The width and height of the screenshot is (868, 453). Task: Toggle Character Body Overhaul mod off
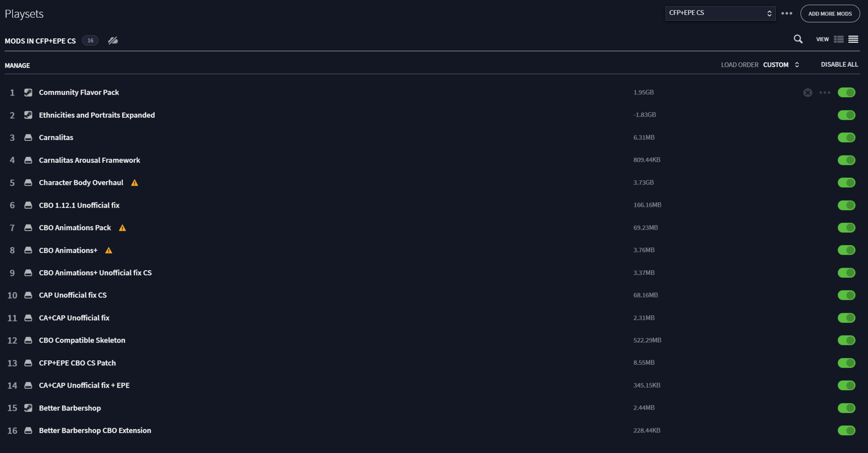click(846, 183)
